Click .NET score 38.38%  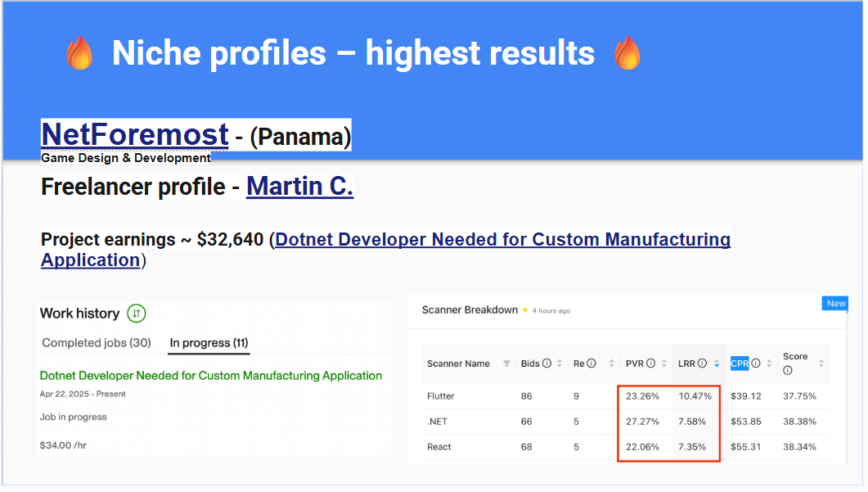(799, 422)
